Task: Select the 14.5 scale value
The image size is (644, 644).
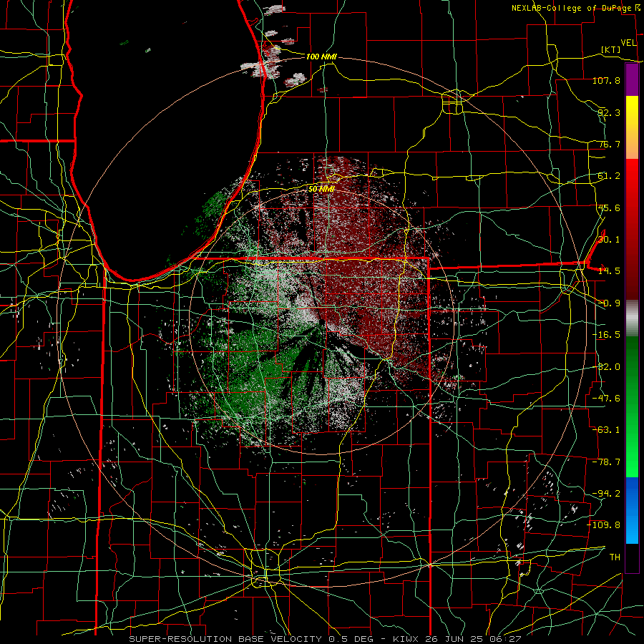Action: 609,270
